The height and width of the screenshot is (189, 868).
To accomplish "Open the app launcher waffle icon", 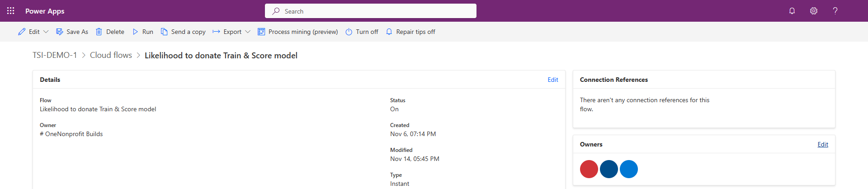I will pyautogui.click(x=11, y=11).
